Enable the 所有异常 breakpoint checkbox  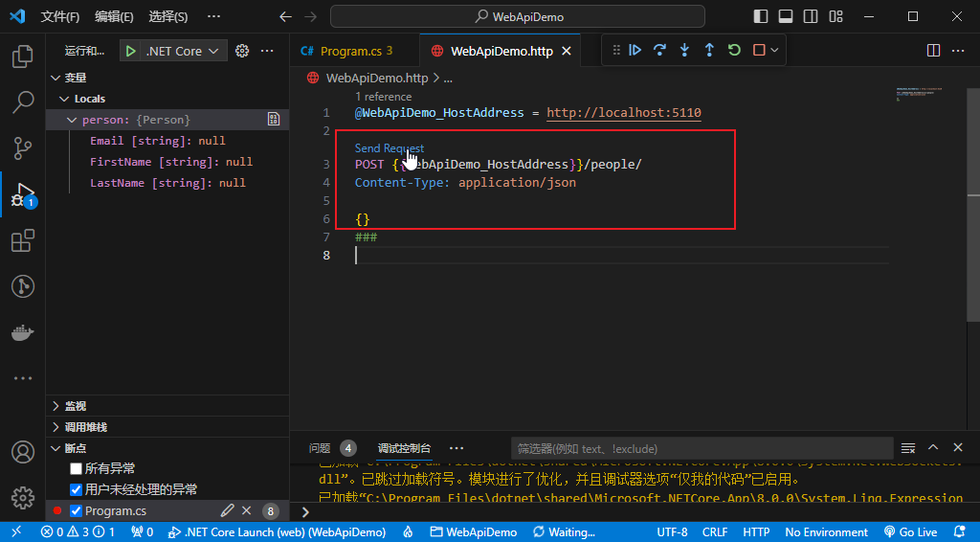pyautogui.click(x=77, y=469)
